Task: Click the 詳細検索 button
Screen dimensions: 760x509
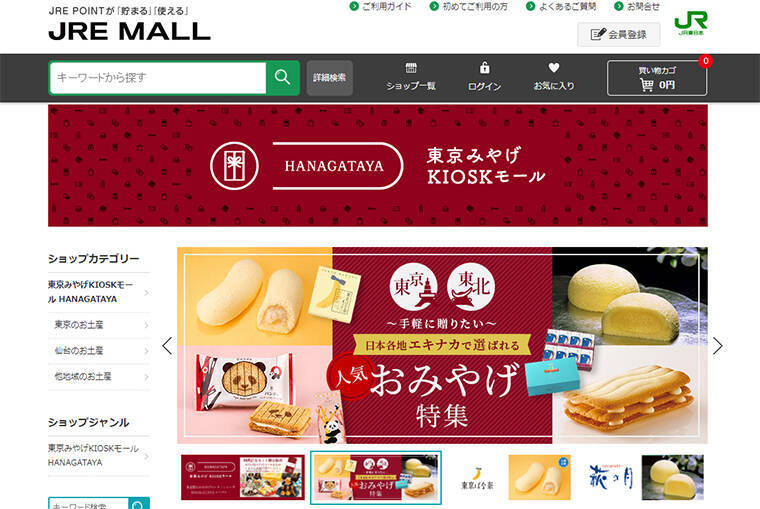Action: 330,78
